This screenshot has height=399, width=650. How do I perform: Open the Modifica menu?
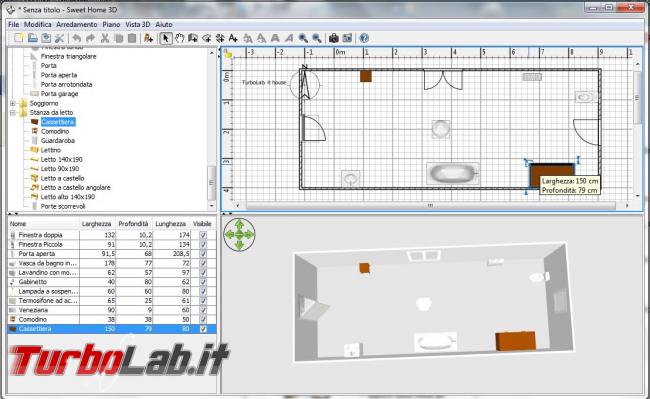tap(37, 24)
